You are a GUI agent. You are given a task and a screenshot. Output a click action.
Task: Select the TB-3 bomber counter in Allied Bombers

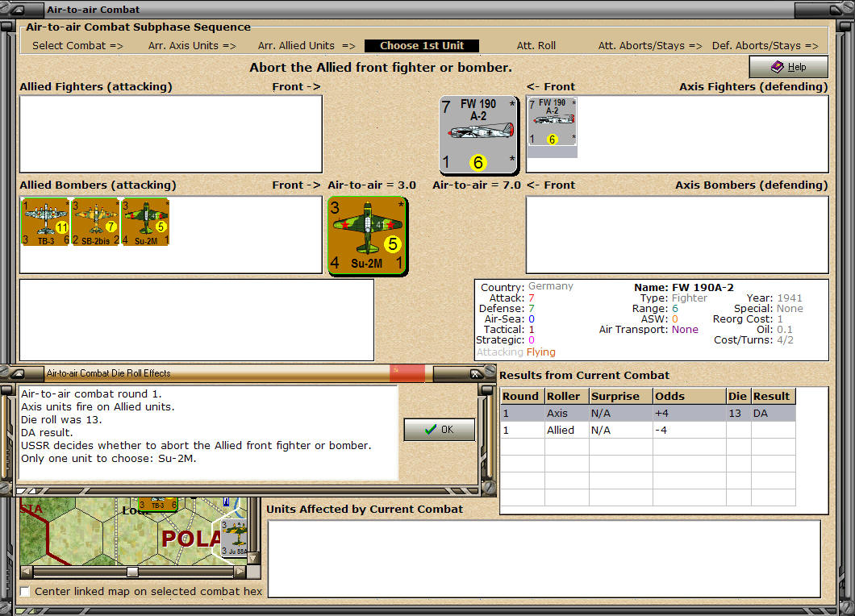pyautogui.click(x=46, y=222)
